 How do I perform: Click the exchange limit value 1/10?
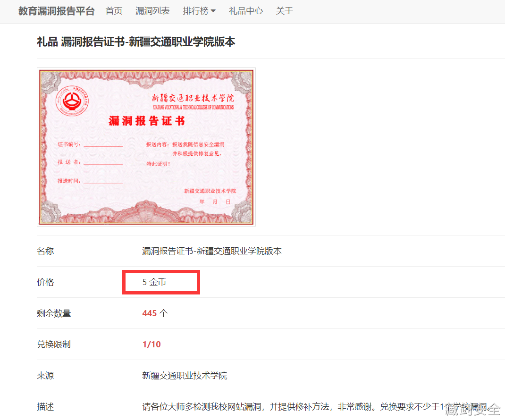click(x=151, y=344)
